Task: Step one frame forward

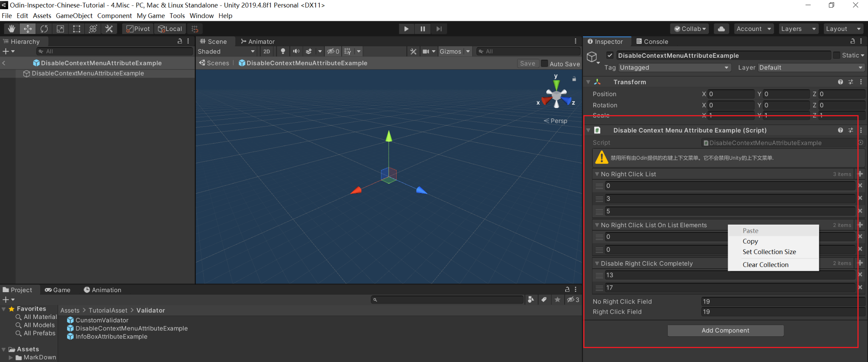Action: [439, 29]
